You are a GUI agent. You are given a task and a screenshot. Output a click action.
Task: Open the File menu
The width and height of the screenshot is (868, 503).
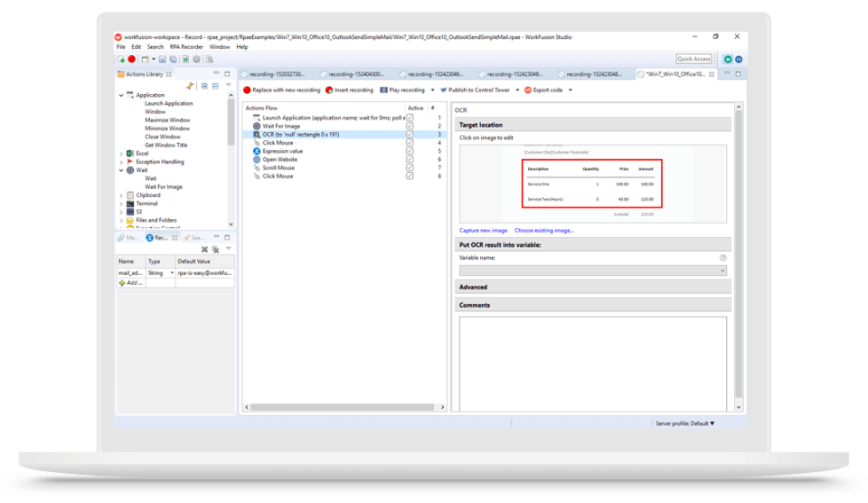point(120,47)
